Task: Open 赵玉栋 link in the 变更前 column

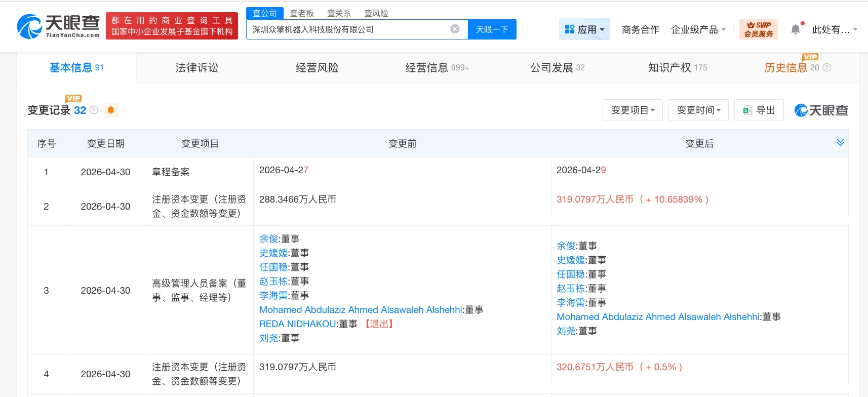Action: coord(273,281)
